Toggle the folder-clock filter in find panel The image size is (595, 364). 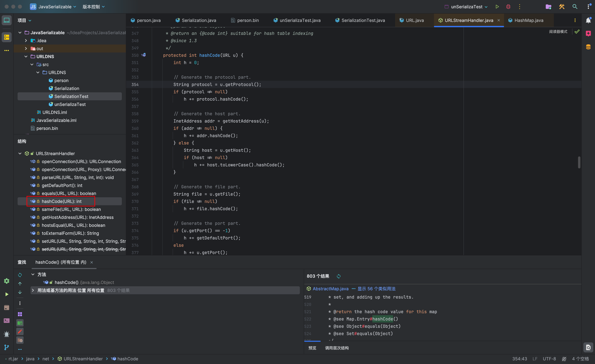tap(20, 340)
